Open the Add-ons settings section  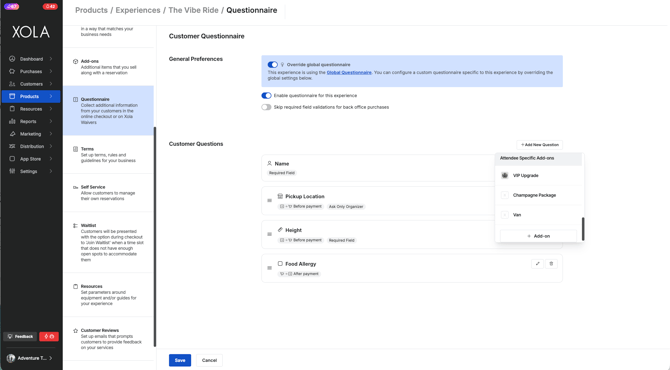pos(109,67)
